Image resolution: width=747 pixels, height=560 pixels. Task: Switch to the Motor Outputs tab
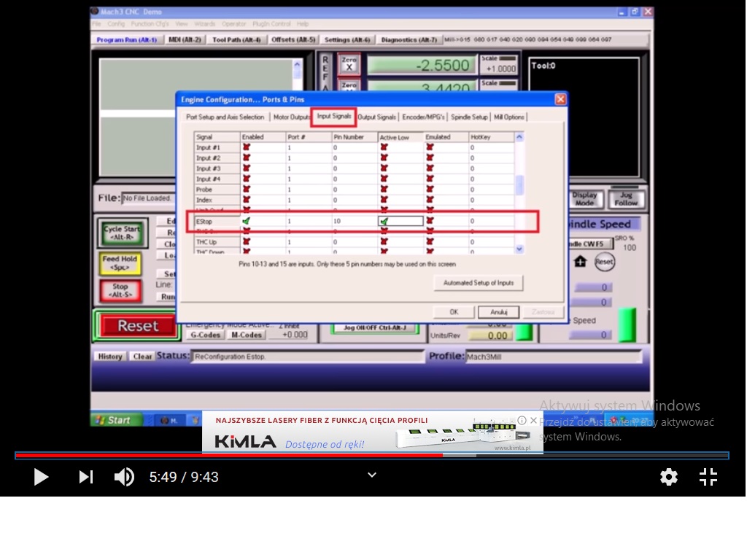point(290,117)
